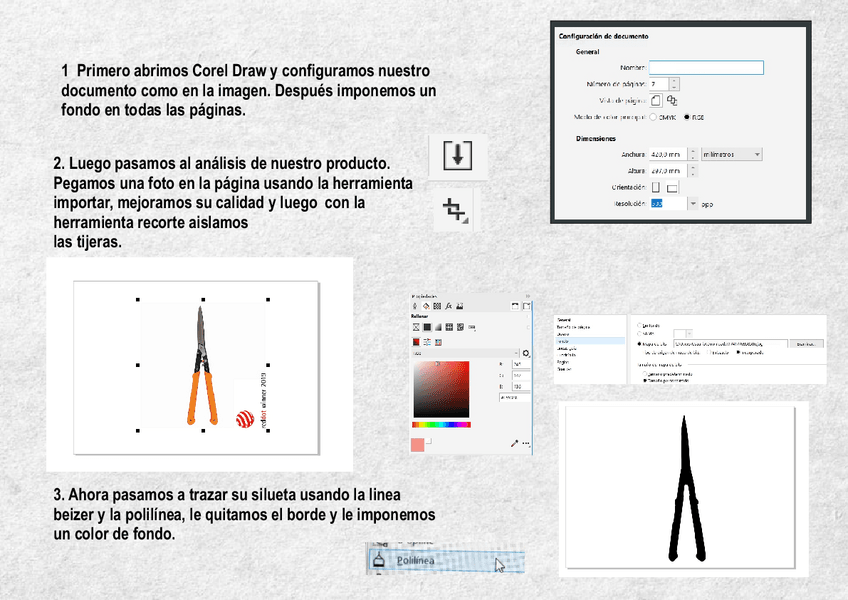Viewport: 848px width, 600px height.
Task: Pick the eyedropper tool in Properties panel
Action: (x=514, y=444)
